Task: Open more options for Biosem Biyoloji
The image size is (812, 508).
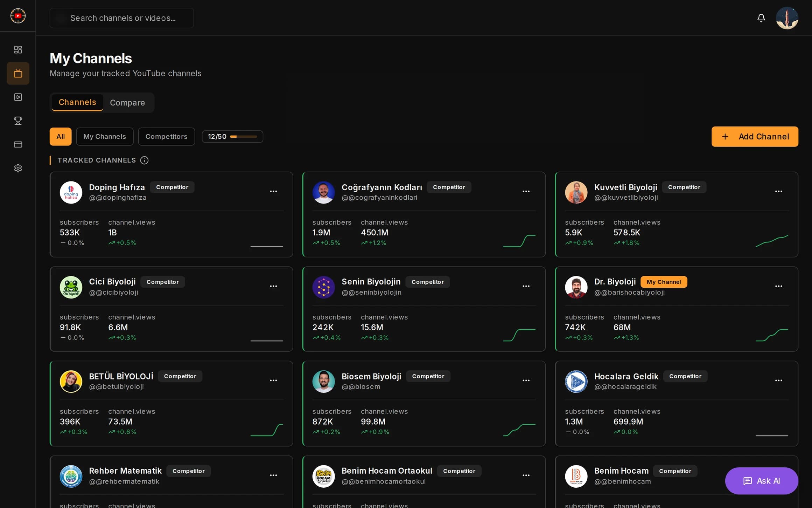Action: (x=526, y=380)
